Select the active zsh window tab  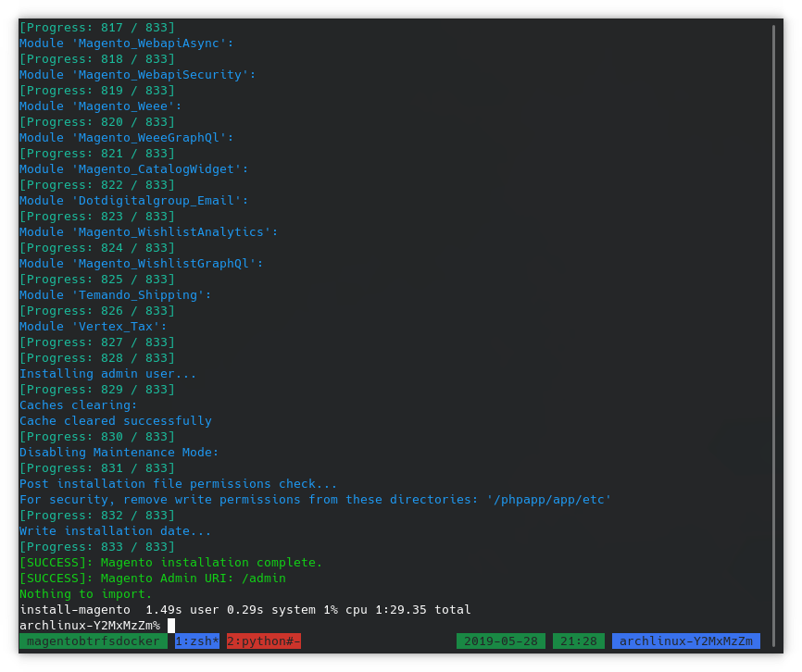(x=196, y=641)
